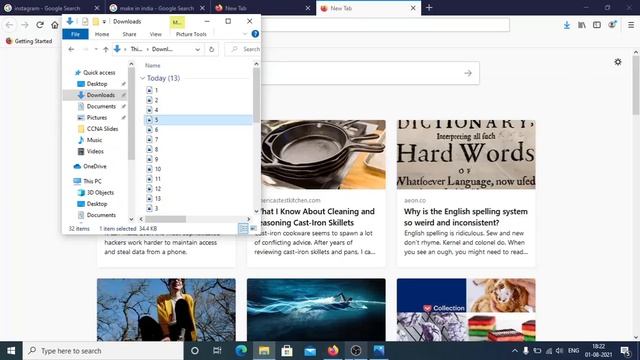The image size is (640, 360).
Task: Open Microsoft Edge from taskbar
Action: click(241, 351)
